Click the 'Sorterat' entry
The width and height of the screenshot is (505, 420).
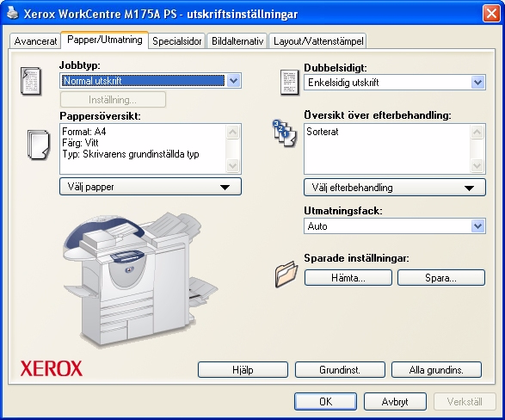click(323, 132)
